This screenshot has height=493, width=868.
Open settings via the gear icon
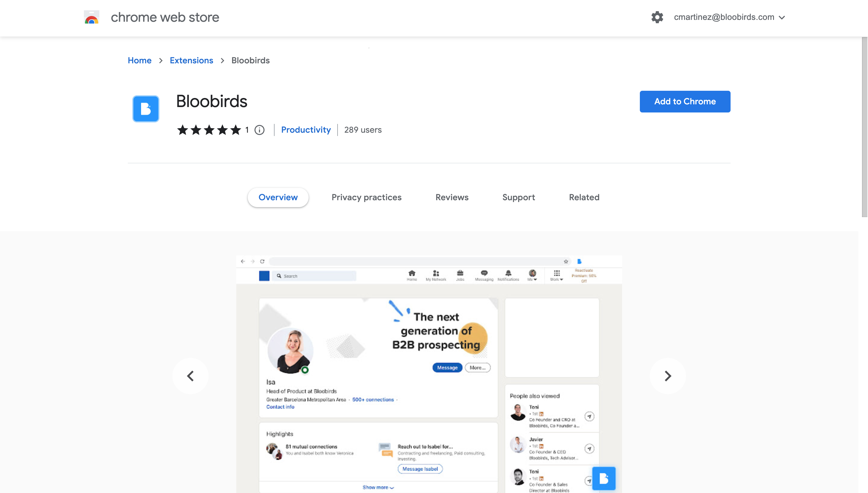click(657, 17)
